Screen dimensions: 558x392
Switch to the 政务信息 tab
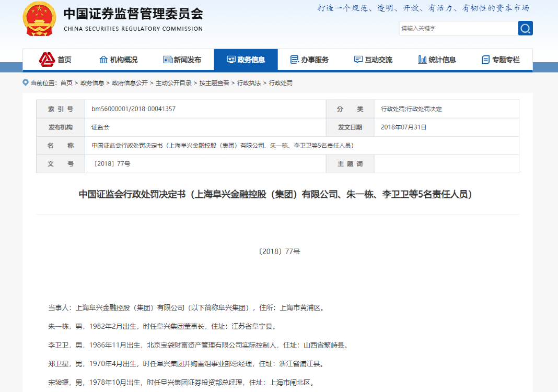pyautogui.click(x=246, y=59)
